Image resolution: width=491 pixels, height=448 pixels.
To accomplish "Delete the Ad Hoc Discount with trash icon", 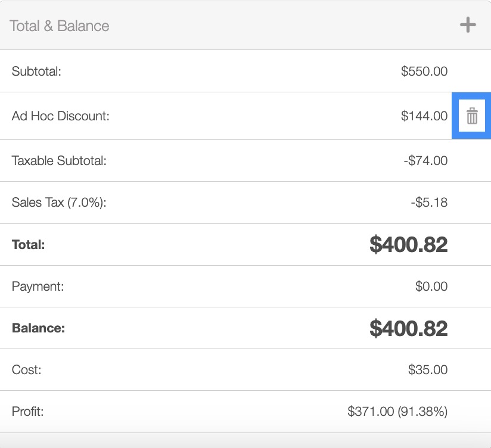I will [x=471, y=116].
